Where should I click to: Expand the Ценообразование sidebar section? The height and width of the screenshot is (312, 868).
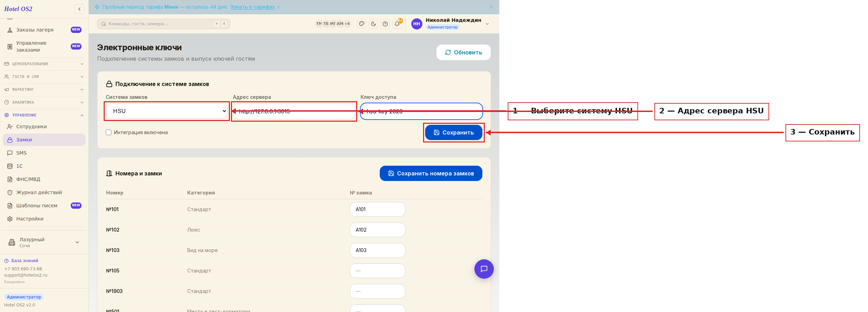coord(44,64)
